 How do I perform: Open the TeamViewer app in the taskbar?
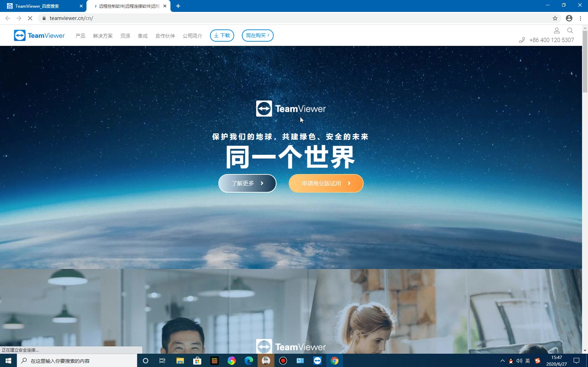click(x=317, y=361)
